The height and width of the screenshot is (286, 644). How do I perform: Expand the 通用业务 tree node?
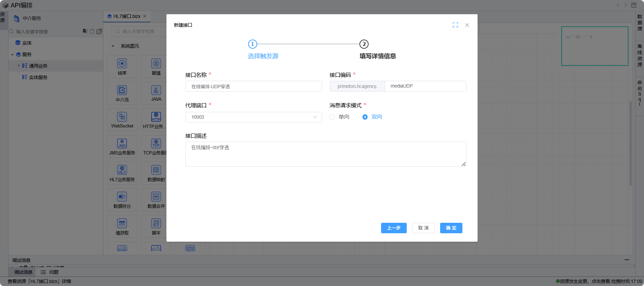[x=19, y=66]
